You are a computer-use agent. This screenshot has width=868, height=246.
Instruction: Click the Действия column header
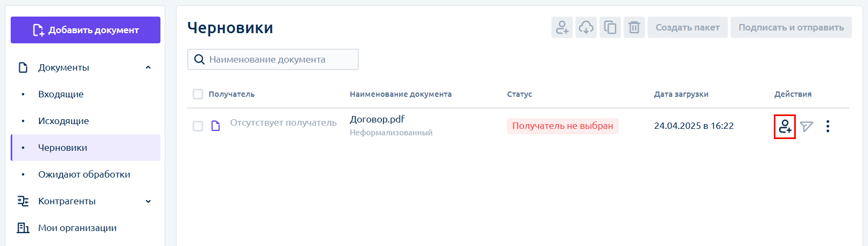click(x=793, y=94)
